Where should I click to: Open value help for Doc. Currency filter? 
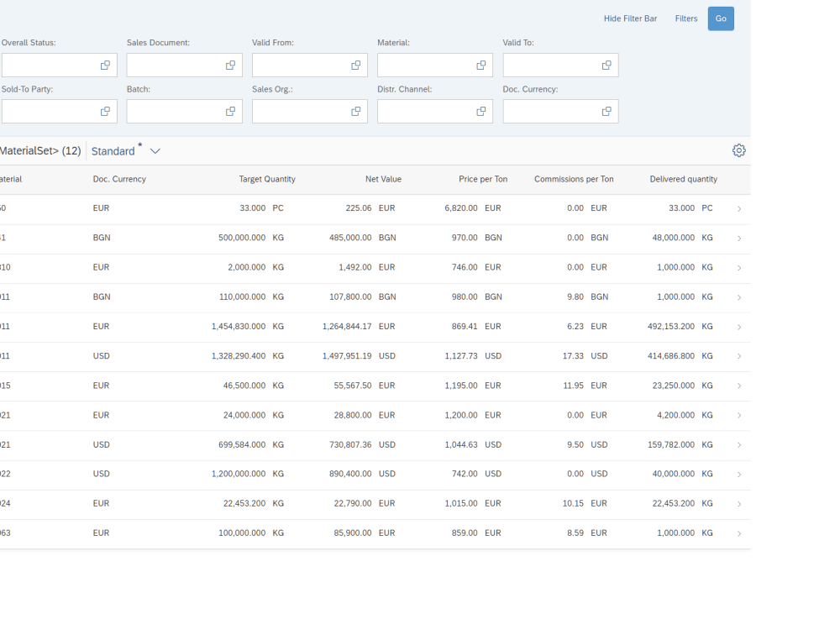[606, 111]
